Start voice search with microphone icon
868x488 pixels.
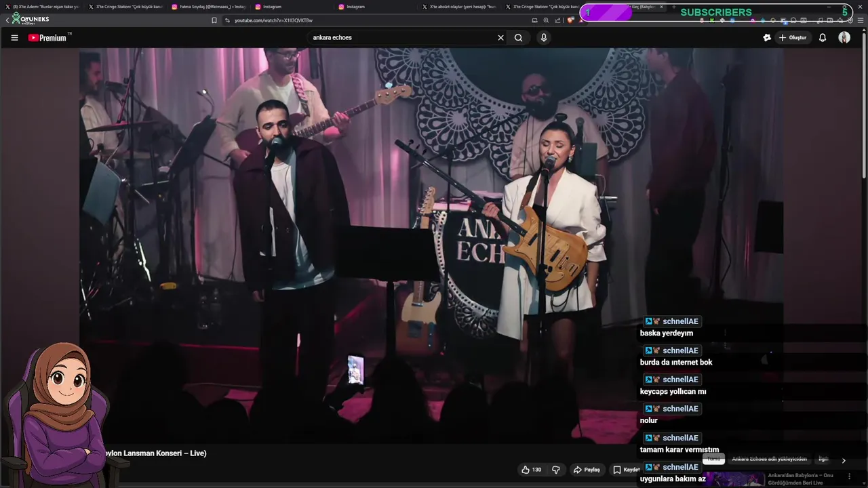pyautogui.click(x=543, y=38)
